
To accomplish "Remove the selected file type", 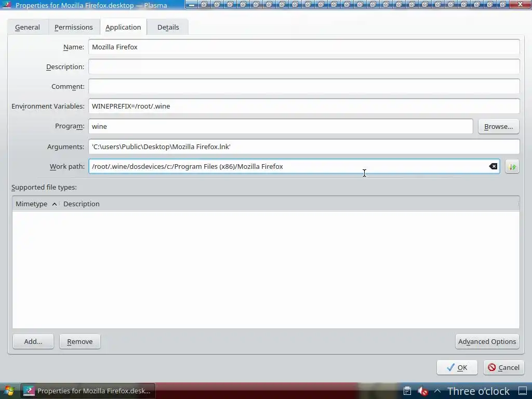I will (x=79, y=342).
